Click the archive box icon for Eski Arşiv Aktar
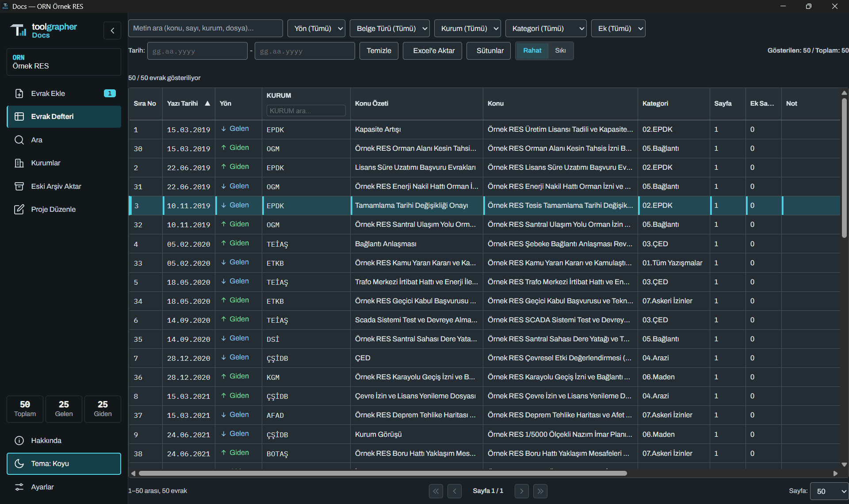The image size is (849, 504). tap(19, 186)
